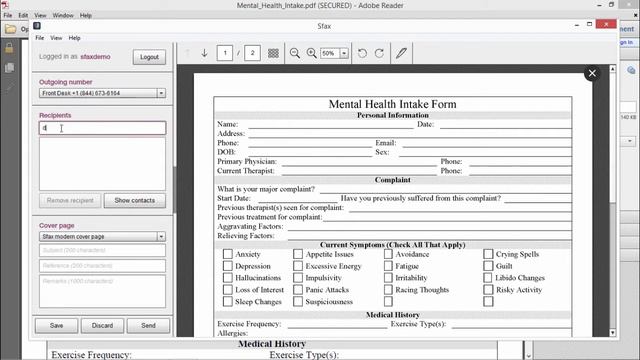Check the Appetite Issues checkbox
The image size is (640, 360).
[298, 254]
